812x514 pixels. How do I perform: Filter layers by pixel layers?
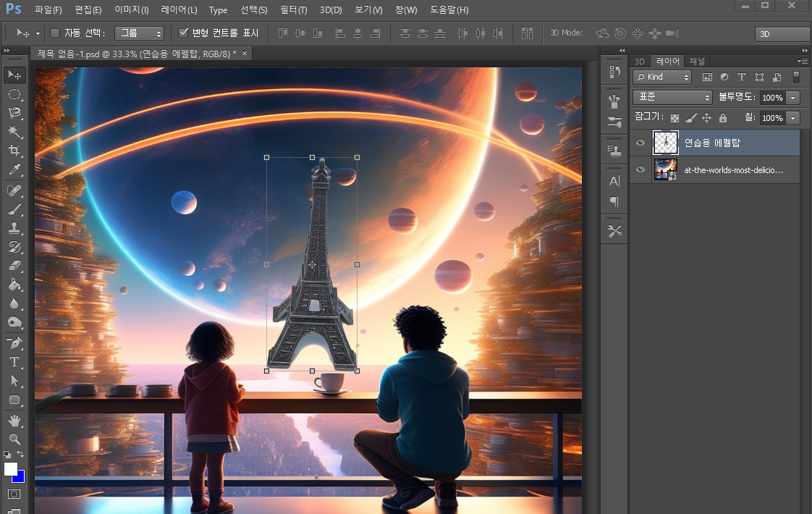click(707, 77)
